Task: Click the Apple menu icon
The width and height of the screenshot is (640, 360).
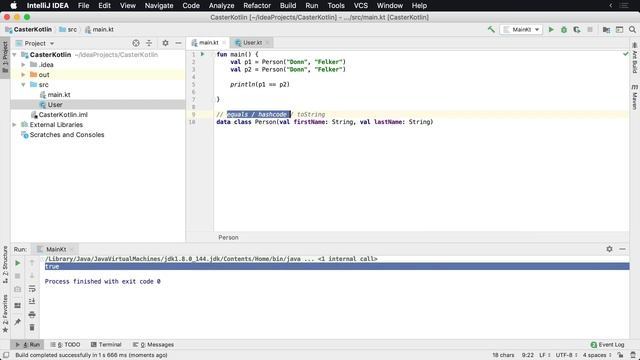Action: [x=13, y=6]
